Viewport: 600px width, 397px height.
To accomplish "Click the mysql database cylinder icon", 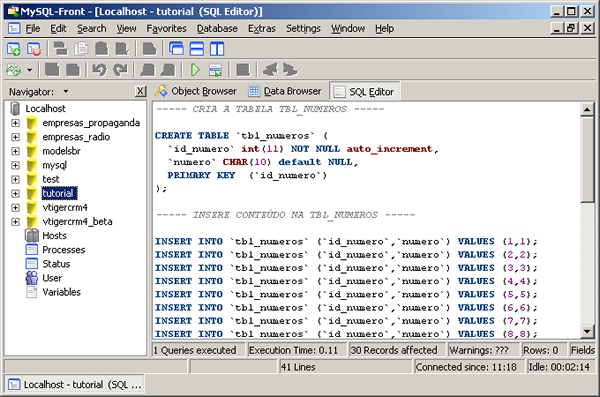I will pyautogui.click(x=31, y=165).
